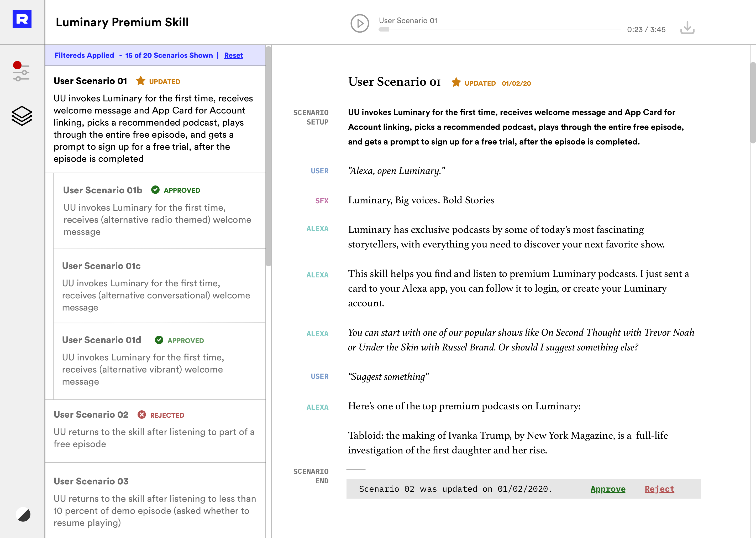This screenshot has width=756, height=538.
Task: Reject the updated scenario
Action: (659, 489)
